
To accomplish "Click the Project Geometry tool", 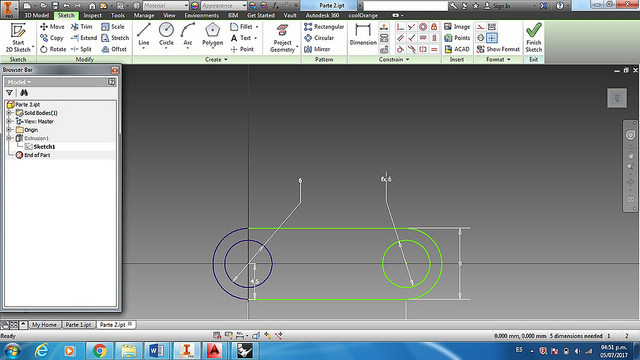I will point(282,38).
